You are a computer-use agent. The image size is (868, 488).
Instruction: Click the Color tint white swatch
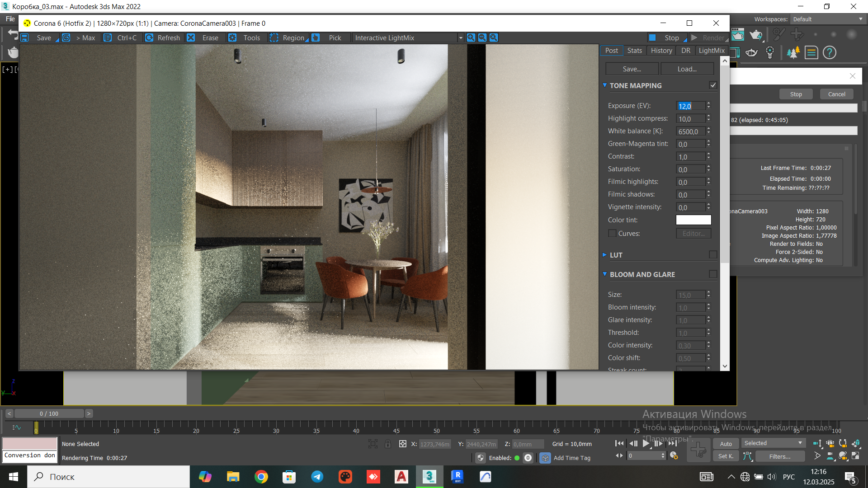coord(693,220)
